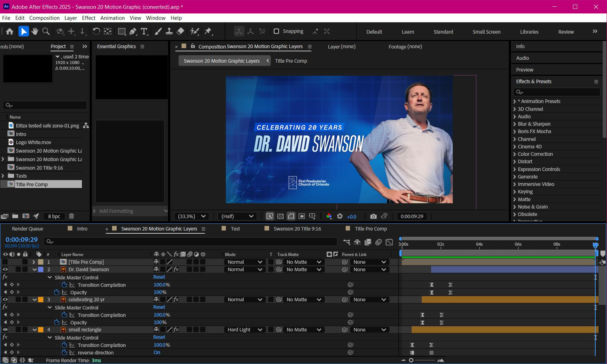
Task: Select the Puppet Pin tool
Action: (208, 32)
